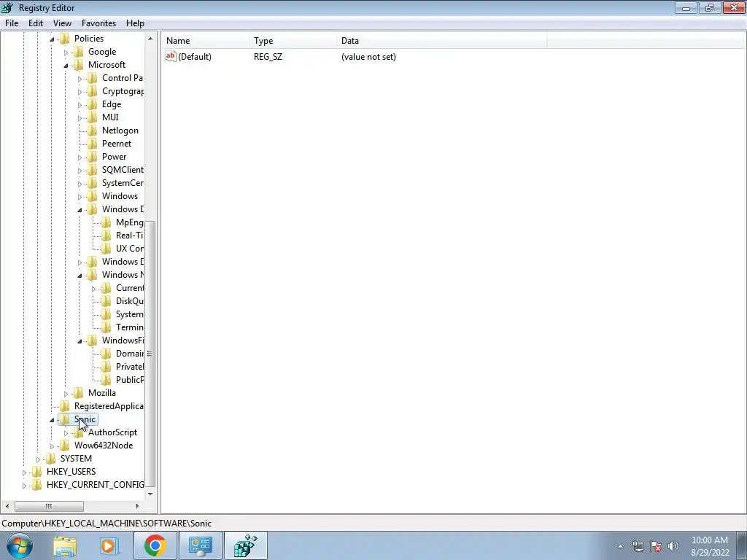Click the MpEngine folder icon
This screenshot has width=747, height=560.
tap(107, 222)
